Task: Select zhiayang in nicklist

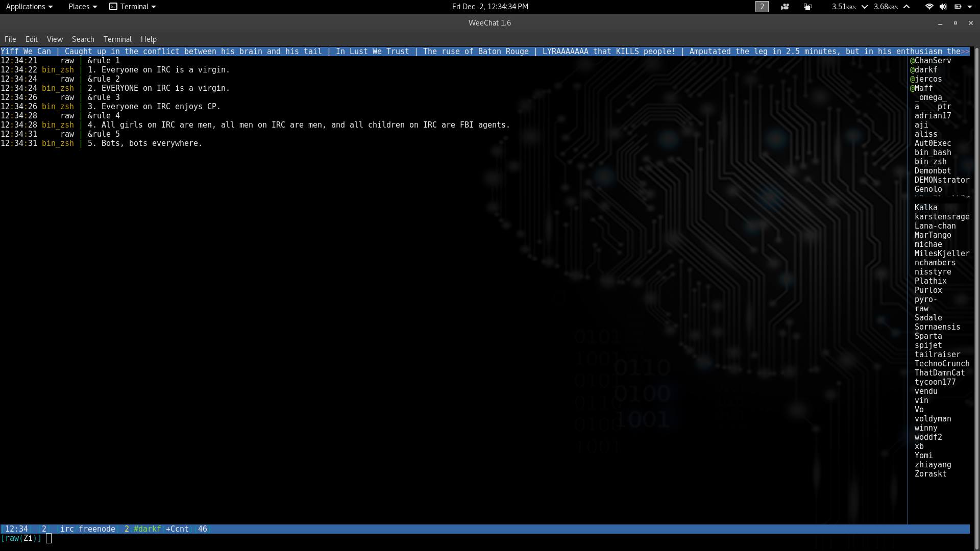Action: click(933, 465)
